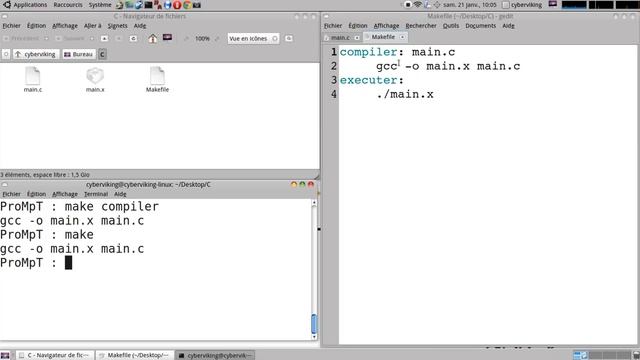640x360 pixels.
Task: Open Système menu in top panel
Action: click(100, 5)
